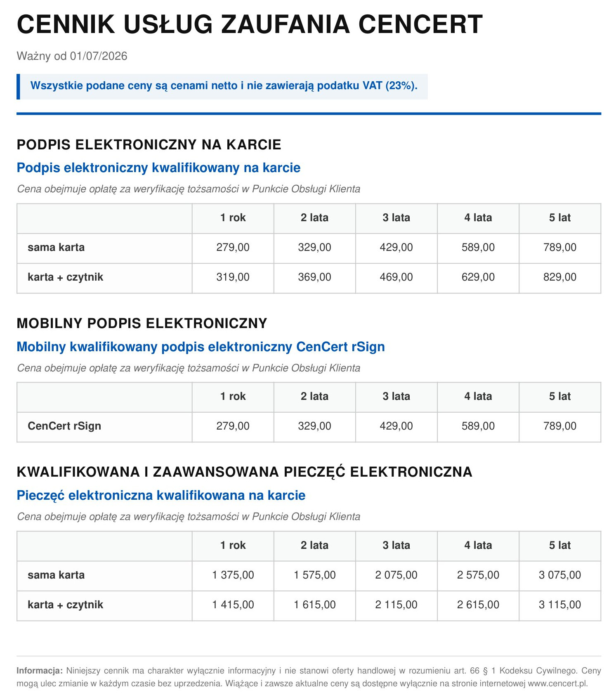Click the "Pieczęć elektroniczna kwalifikowana na karcie" heading
The height and width of the screenshot is (697, 616).
tap(161, 495)
